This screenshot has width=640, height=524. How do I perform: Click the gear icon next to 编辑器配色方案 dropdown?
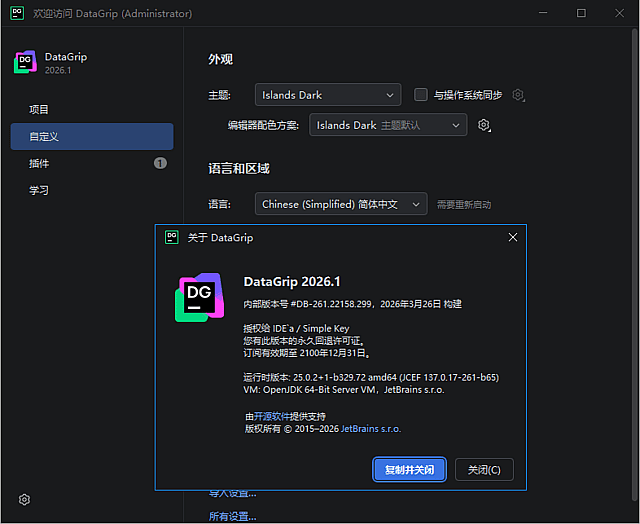pyautogui.click(x=484, y=125)
